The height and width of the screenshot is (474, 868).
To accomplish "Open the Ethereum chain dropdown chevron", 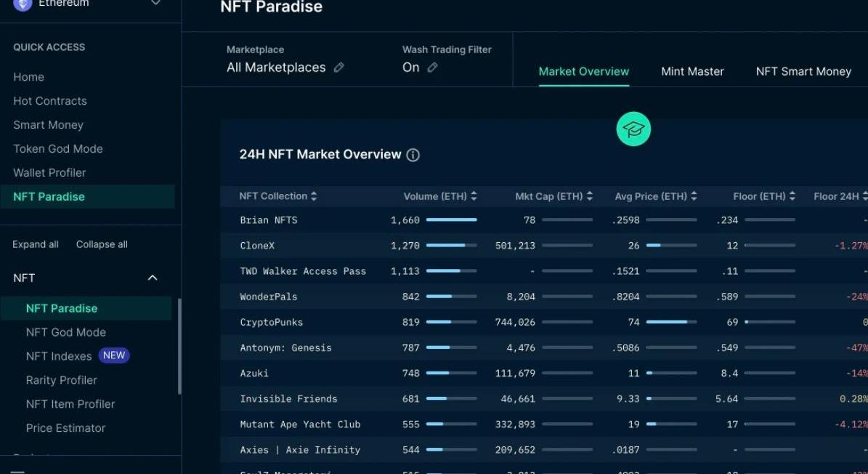I will (x=155, y=3).
